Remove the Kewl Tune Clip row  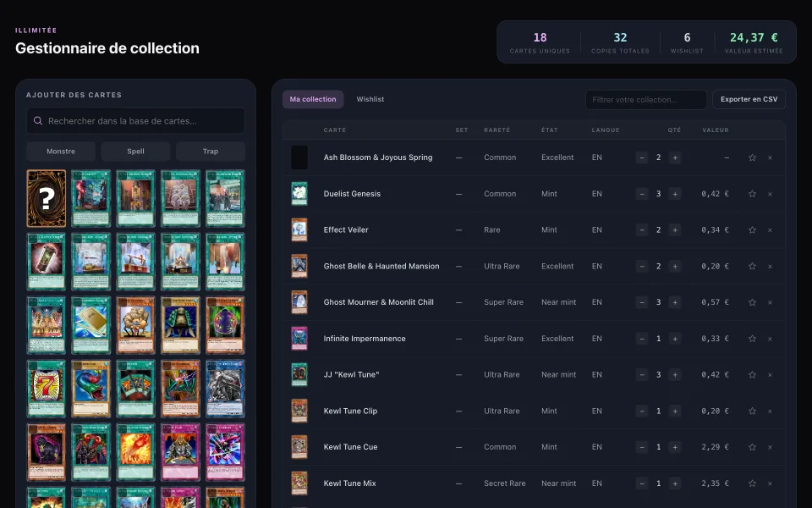point(770,411)
